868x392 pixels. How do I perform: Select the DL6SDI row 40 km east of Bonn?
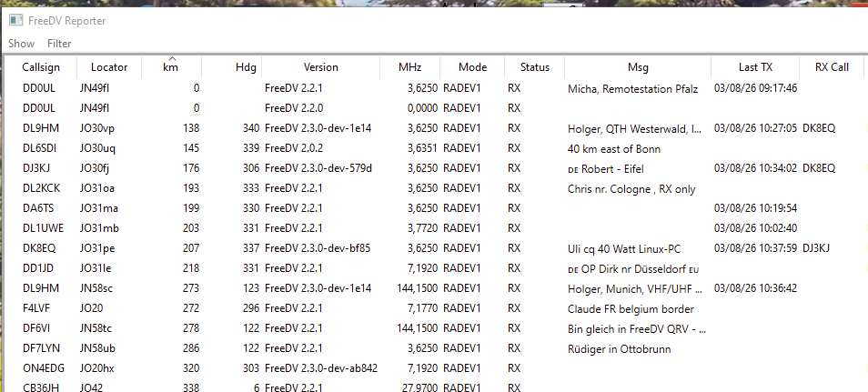pos(39,148)
